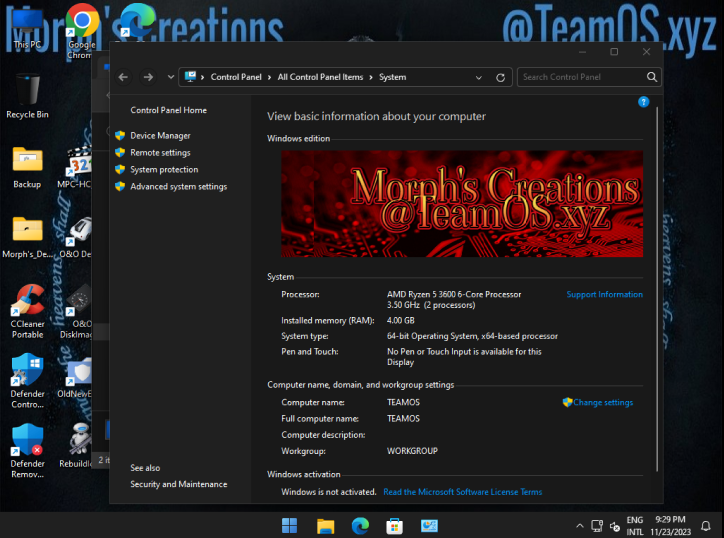The height and width of the screenshot is (538, 724).
Task: Go forward with the Forward arrow
Action: pyautogui.click(x=148, y=77)
